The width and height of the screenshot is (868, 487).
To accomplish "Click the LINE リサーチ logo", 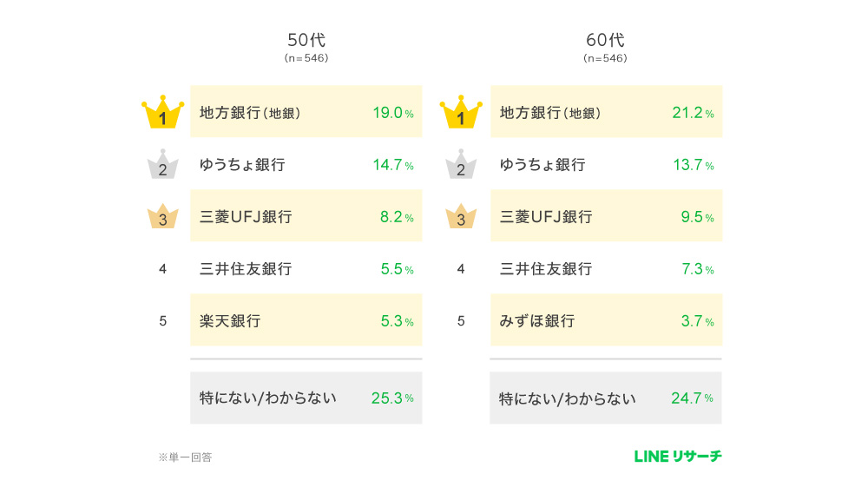I will click(678, 456).
